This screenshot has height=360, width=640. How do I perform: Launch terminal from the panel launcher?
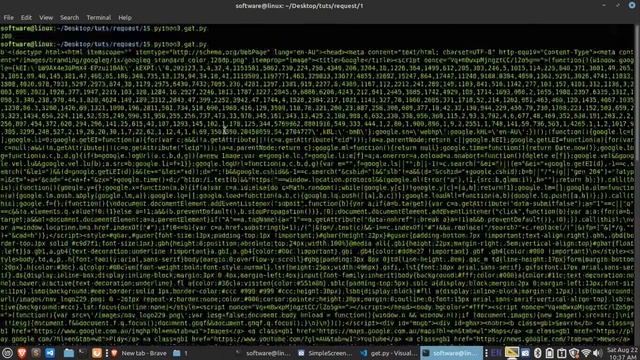(82, 353)
